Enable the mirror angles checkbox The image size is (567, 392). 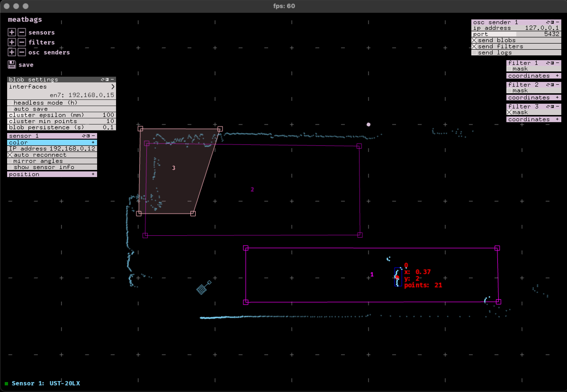[10, 161]
